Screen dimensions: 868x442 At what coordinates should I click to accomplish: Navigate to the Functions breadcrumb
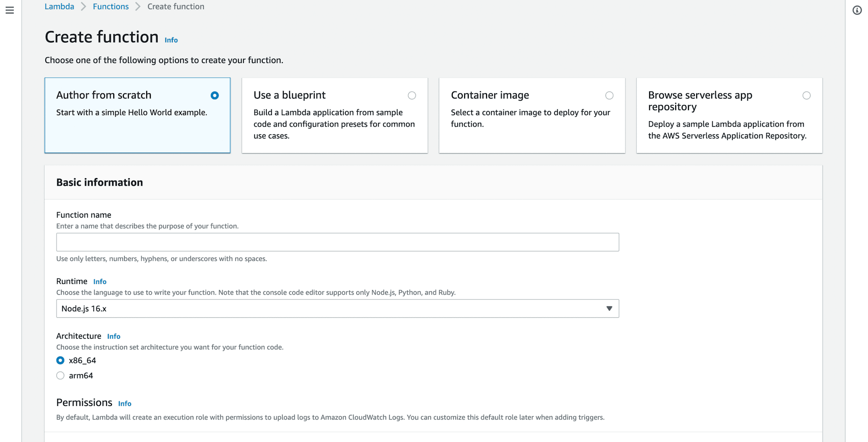point(111,6)
